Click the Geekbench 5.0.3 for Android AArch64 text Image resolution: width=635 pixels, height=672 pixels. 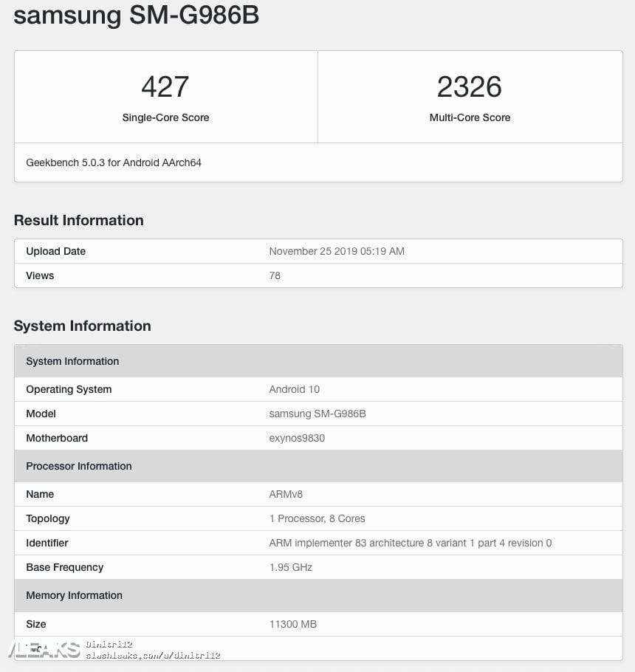(114, 162)
